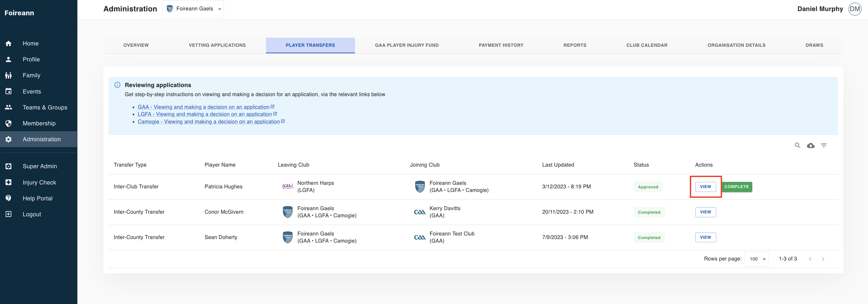The image size is (868, 304).
Task: Click the Help Portal question icon
Action: (x=8, y=198)
